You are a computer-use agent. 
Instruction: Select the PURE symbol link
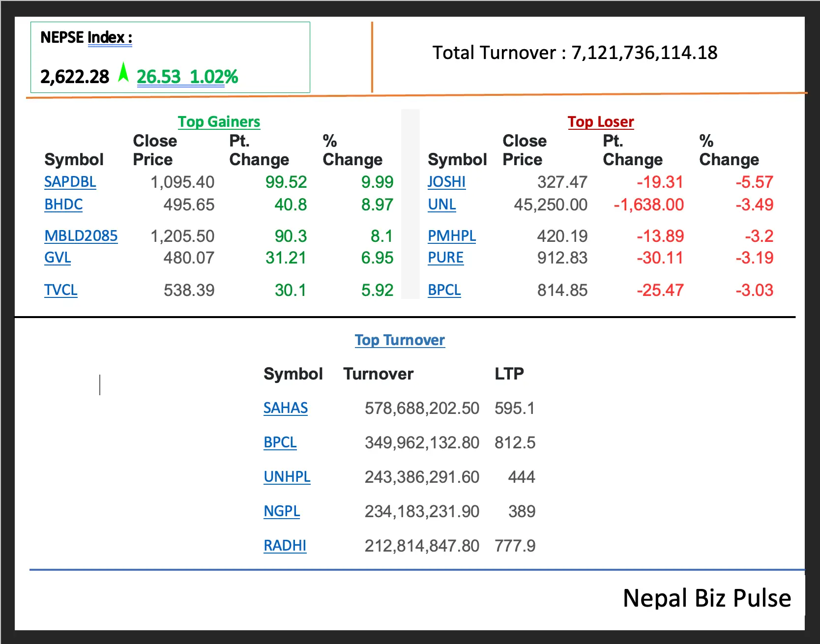coord(445,258)
